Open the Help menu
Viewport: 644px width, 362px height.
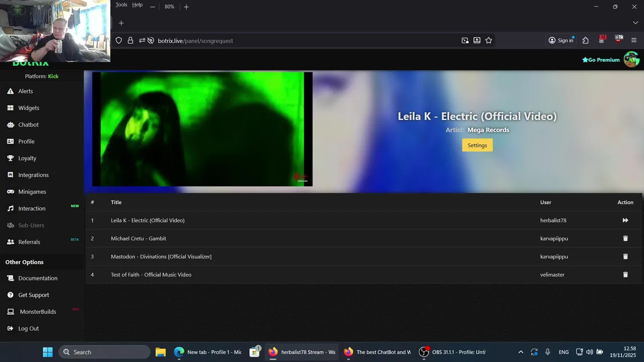[x=137, y=5]
